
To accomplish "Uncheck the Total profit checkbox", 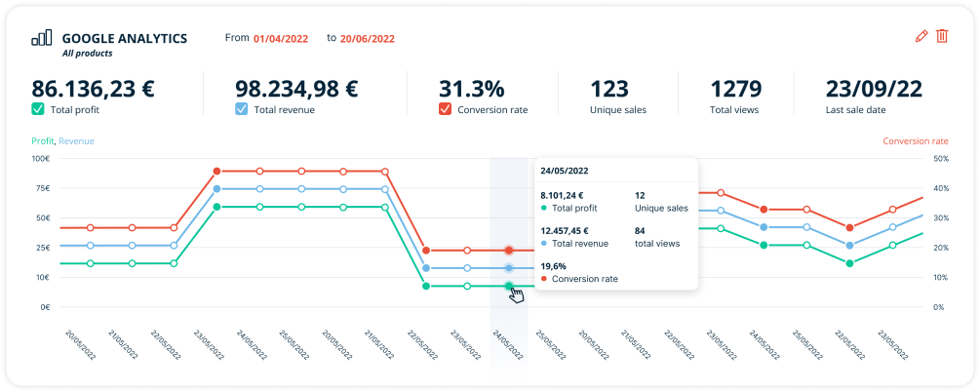I will (38, 110).
